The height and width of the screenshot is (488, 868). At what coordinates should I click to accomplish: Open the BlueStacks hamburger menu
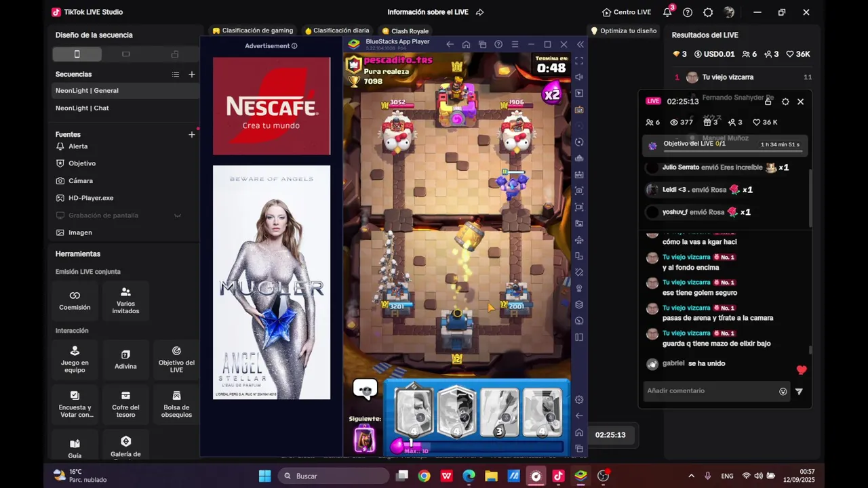pos(515,44)
